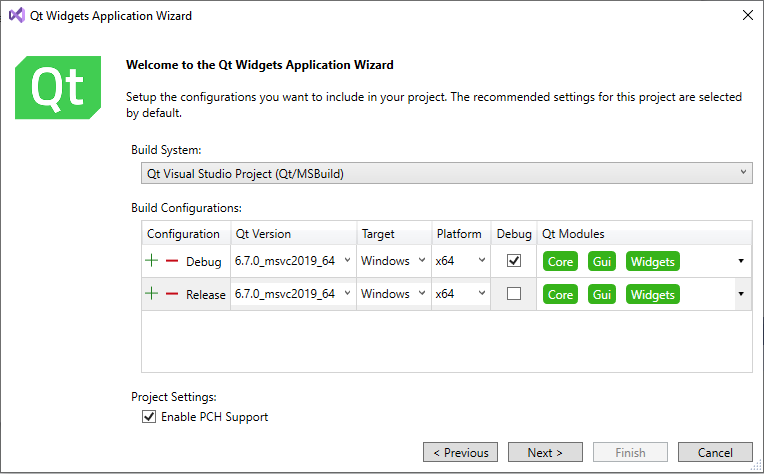The width and height of the screenshot is (764, 474).
Task: Open the Build System dropdown
Action: [x=446, y=173]
